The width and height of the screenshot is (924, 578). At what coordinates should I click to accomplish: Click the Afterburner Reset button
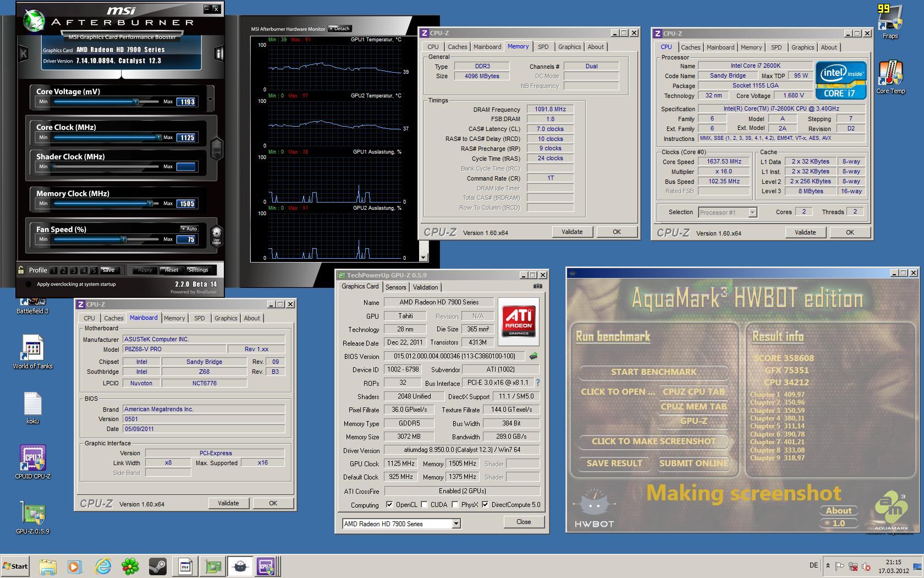click(171, 270)
